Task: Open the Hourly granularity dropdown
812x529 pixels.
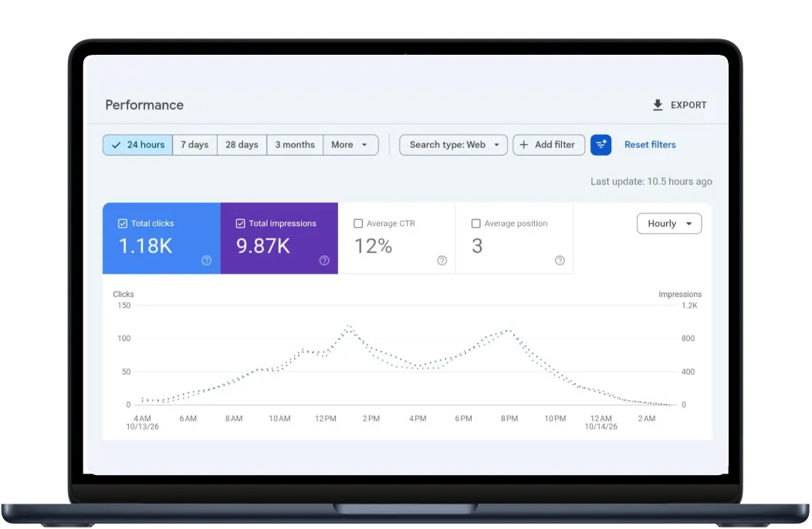Action: click(x=669, y=224)
